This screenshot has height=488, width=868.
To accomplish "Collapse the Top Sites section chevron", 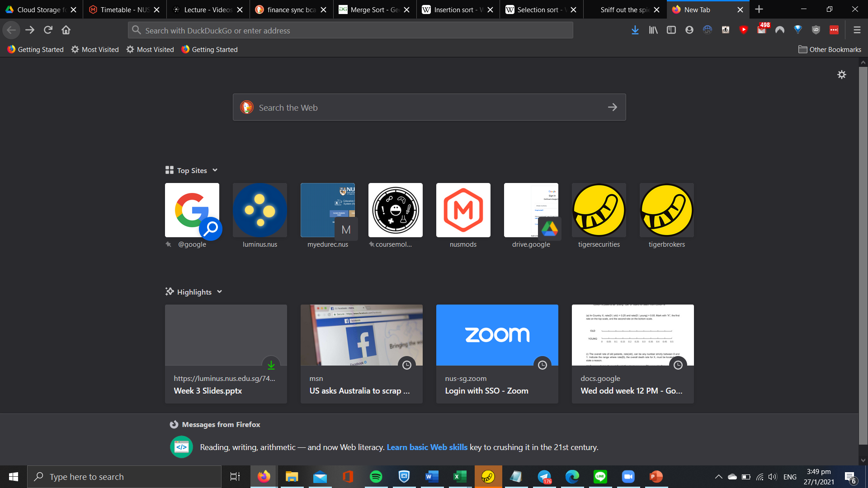I will pyautogui.click(x=215, y=170).
